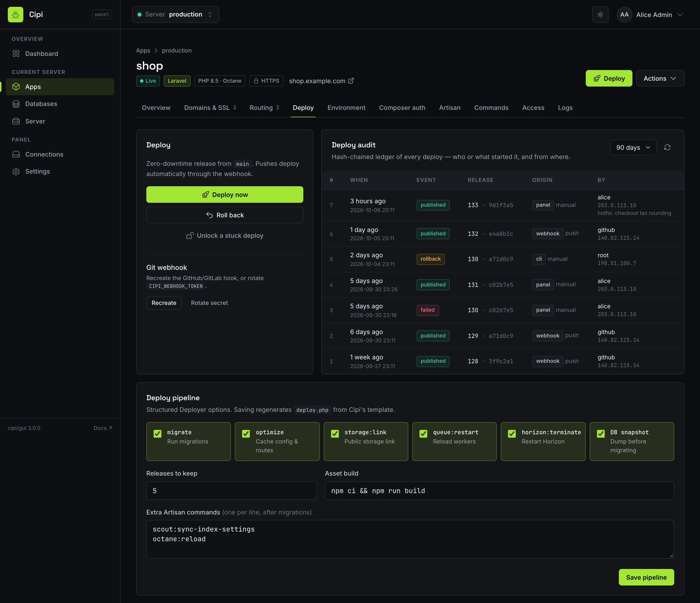Screen dimensions: 700x603
Task: Toggle the storage:link checkbox
Action: [335, 433]
